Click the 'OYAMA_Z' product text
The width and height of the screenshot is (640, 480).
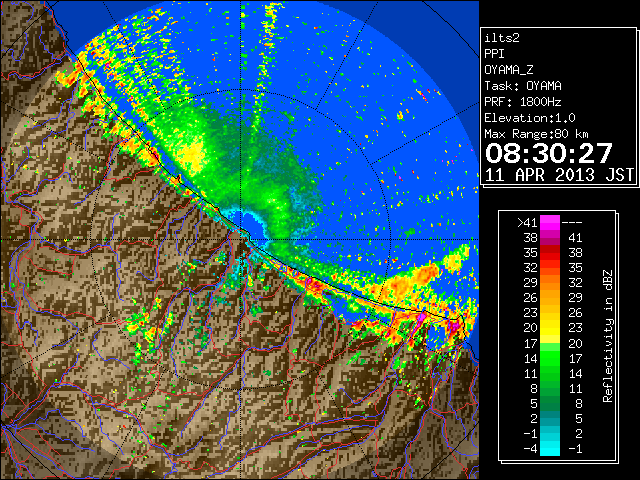click(x=509, y=70)
